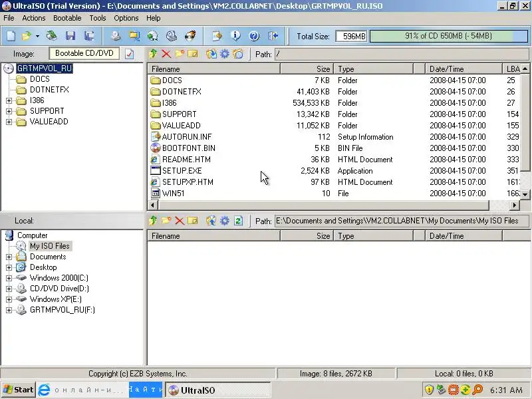Click the Total Size field showing 596MB
532x399 pixels.
pyautogui.click(x=352, y=36)
